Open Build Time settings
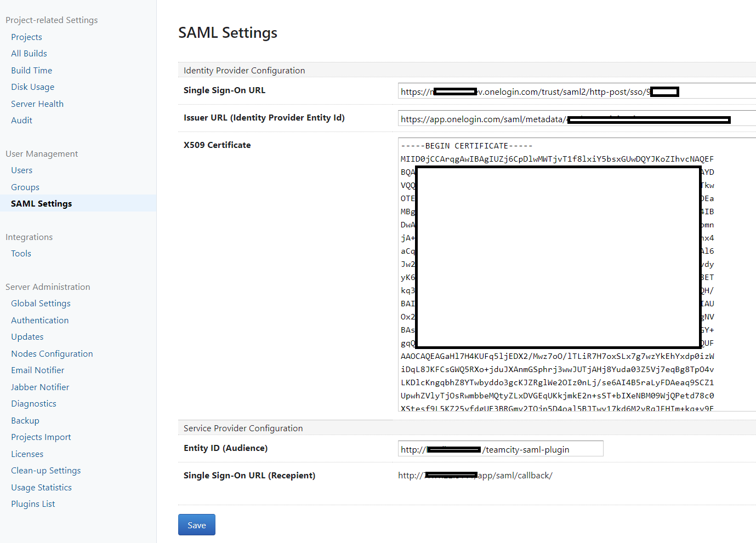756x543 pixels. pos(32,71)
